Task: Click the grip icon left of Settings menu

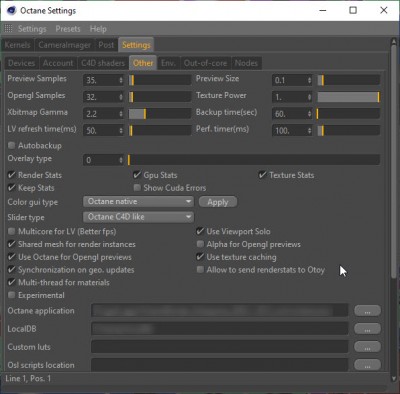Action: tap(8, 29)
